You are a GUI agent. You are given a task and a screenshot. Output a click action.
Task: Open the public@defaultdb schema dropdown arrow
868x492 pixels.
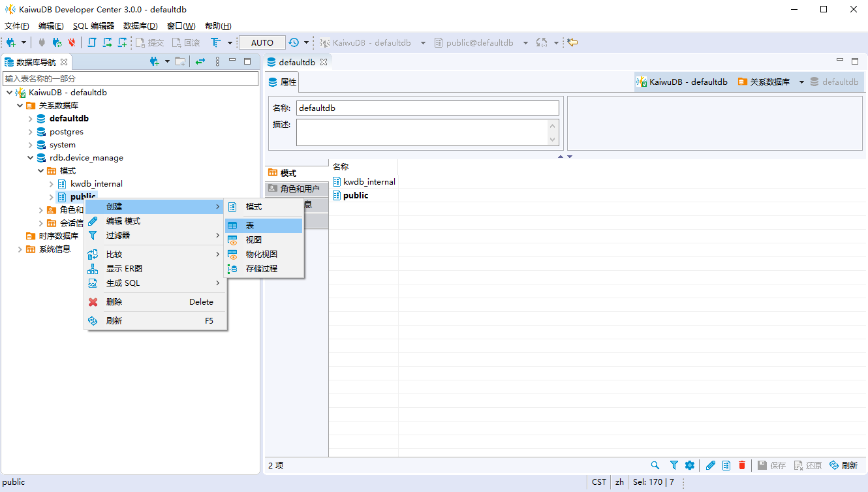(526, 43)
